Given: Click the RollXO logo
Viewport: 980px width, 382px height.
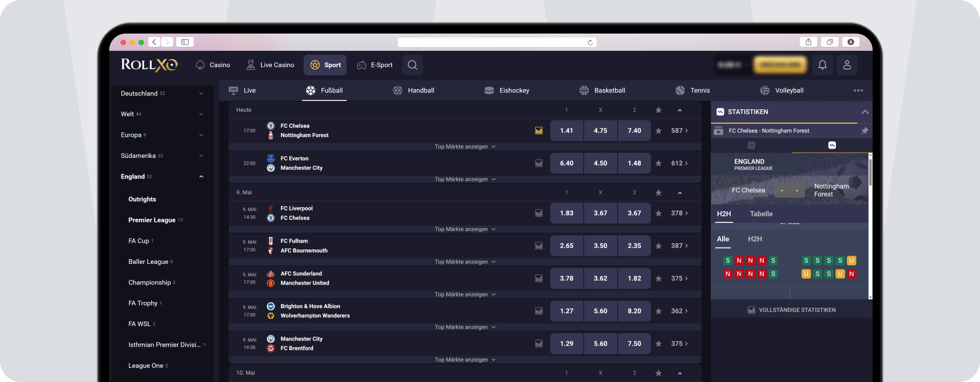Looking at the screenshot, I should (x=149, y=65).
